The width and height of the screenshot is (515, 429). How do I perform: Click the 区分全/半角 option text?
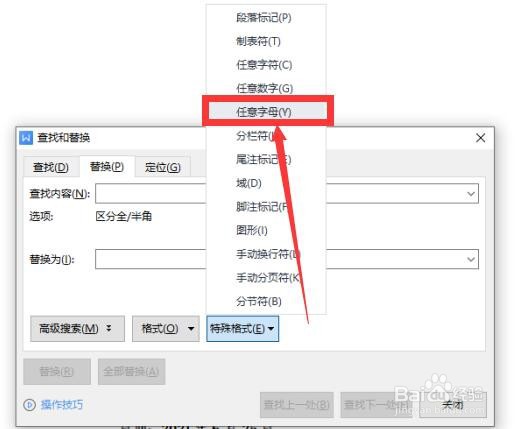tap(124, 216)
